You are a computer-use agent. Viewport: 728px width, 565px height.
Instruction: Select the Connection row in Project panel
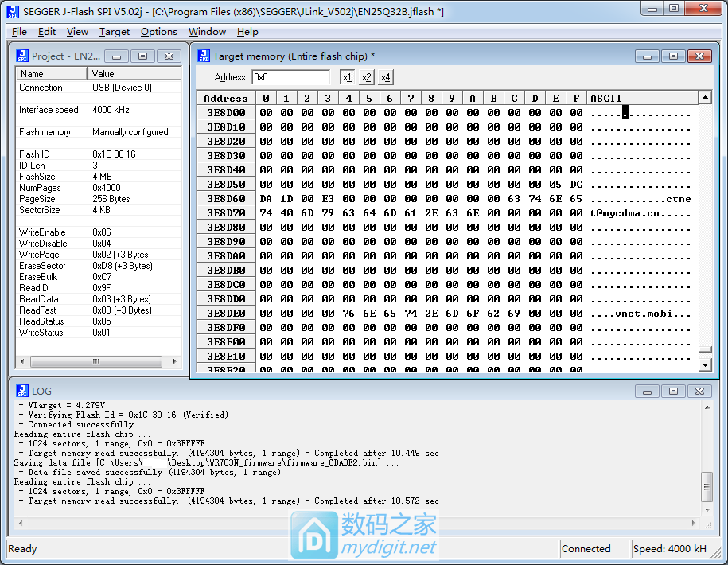(99, 88)
